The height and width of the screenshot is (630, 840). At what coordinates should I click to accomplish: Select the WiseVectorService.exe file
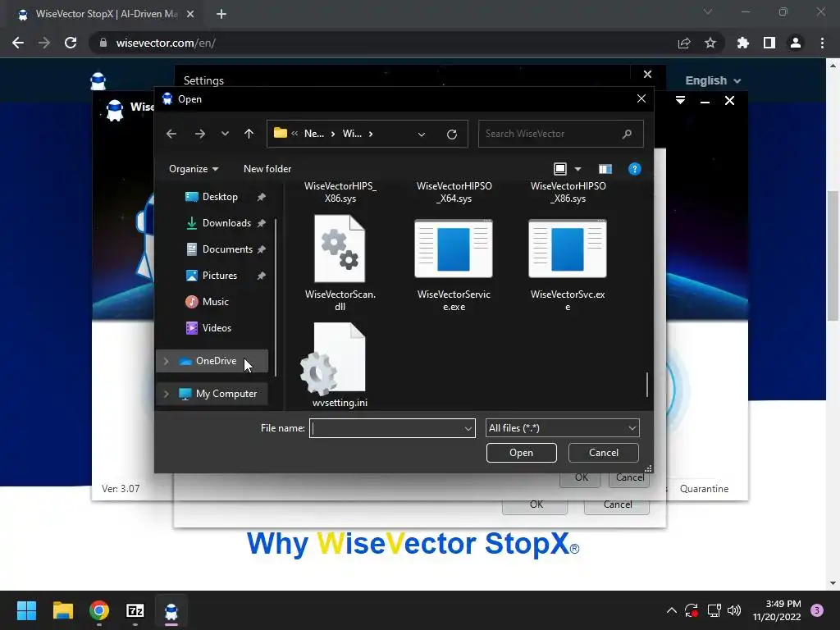click(x=454, y=262)
